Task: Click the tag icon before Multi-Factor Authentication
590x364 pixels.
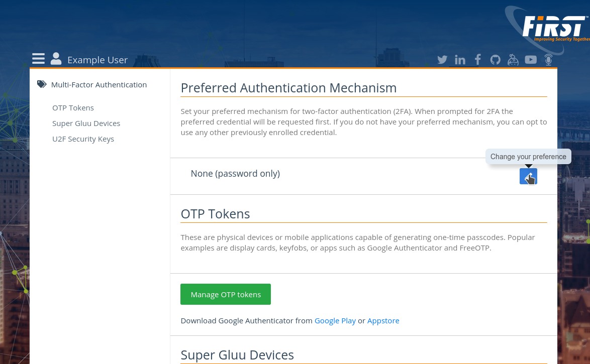Action: [42, 84]
